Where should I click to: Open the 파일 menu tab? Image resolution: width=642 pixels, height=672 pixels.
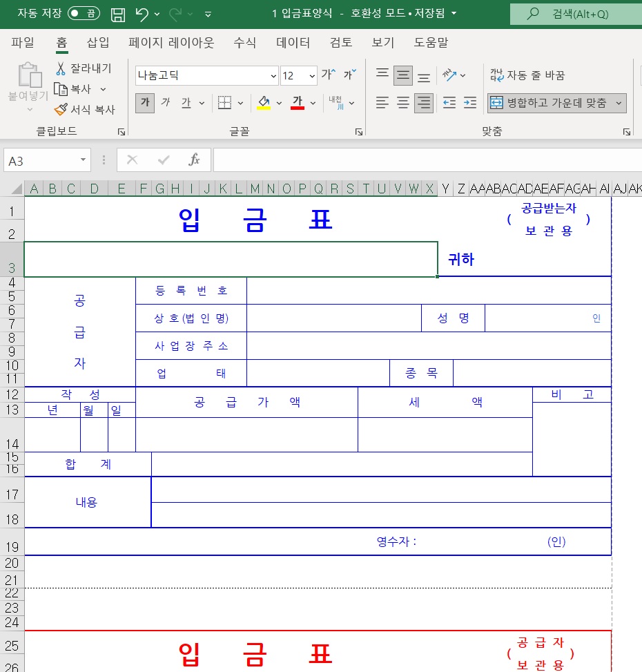click(23, 42)
